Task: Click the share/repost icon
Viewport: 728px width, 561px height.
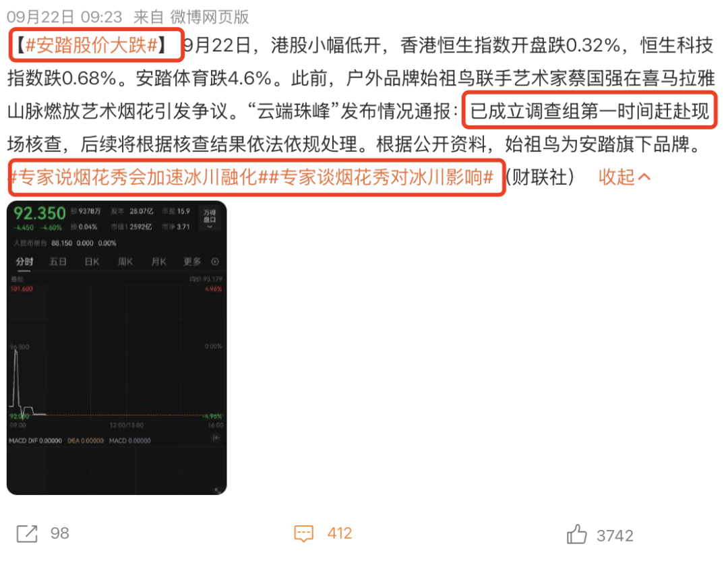Action: [x=27, y=533]
